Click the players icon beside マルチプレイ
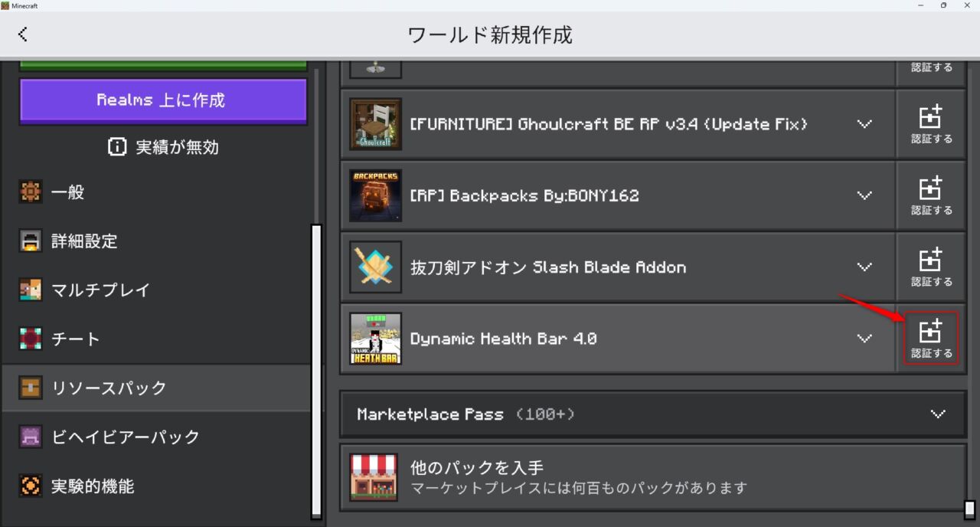980x527 pixels. [30, 290]
